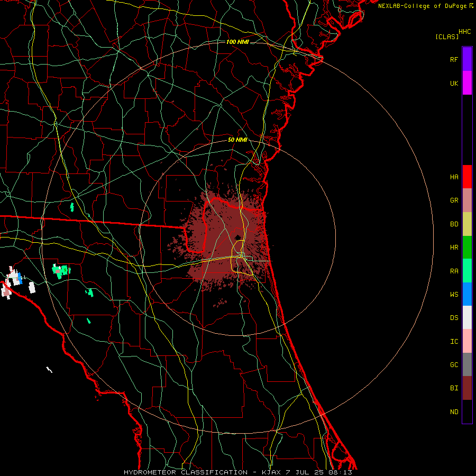Screen dimensions: 476x476
Task: Click the [CLAS] units label
Action: click(x=447, y=37)
